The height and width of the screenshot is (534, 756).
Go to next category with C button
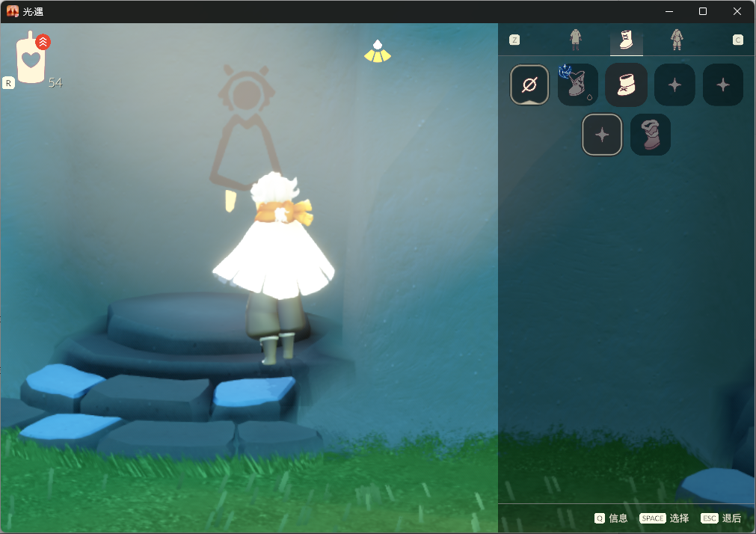pos(737,40)
